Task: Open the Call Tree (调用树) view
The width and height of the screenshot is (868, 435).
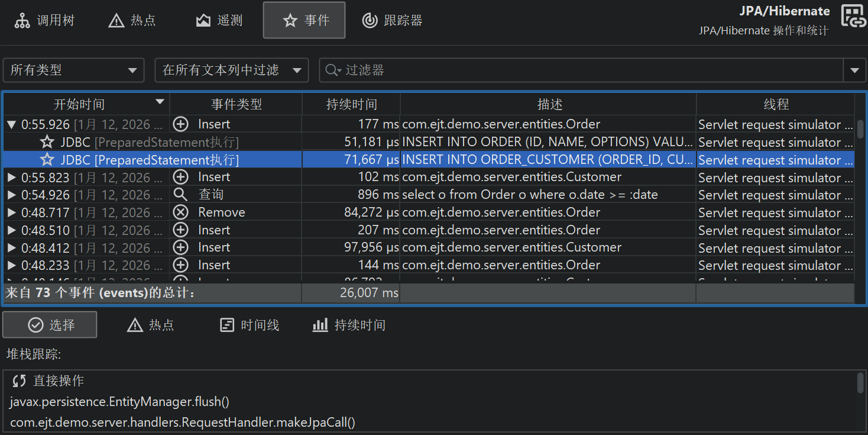Action: [x=44, y=21]
